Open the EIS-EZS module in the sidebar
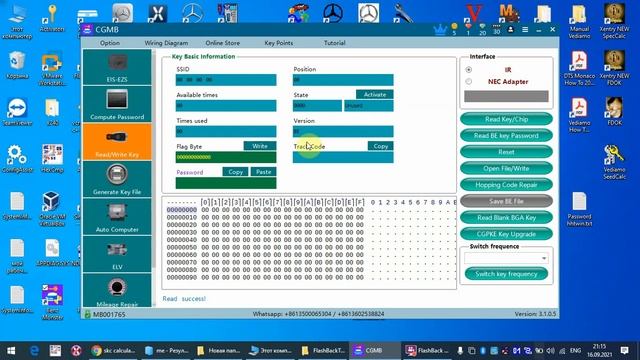Screen dimensions: 640x360 (x=117, y=67)
